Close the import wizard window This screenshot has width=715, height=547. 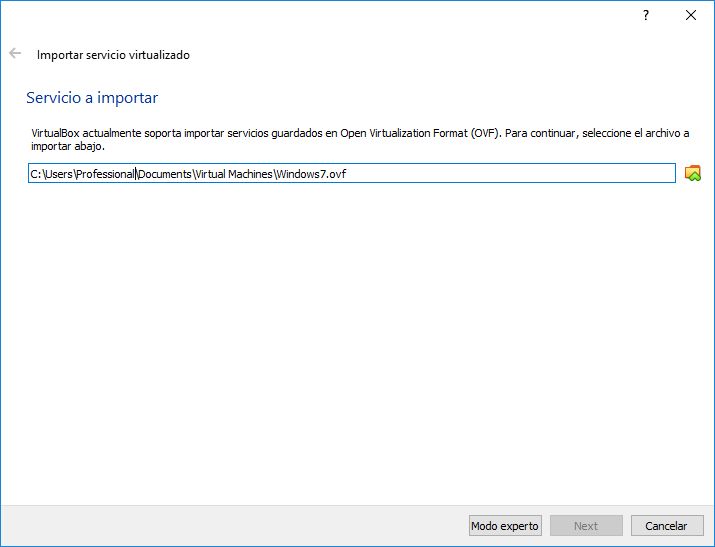pyautogui.click(x=690, y=15)
